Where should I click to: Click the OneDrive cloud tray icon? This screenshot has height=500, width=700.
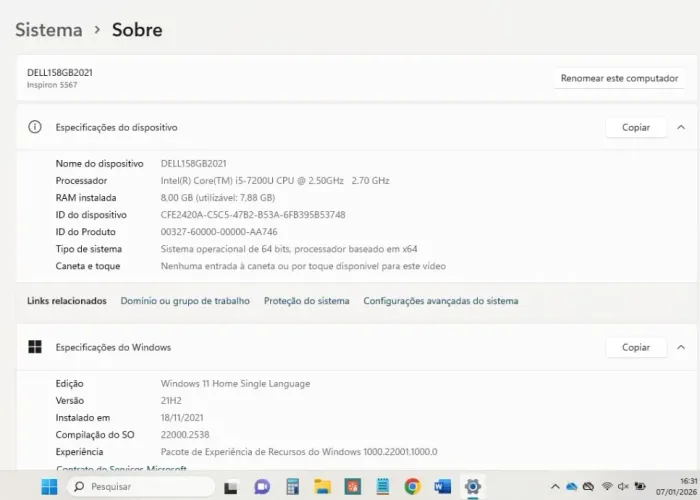(x=571, y=487)
